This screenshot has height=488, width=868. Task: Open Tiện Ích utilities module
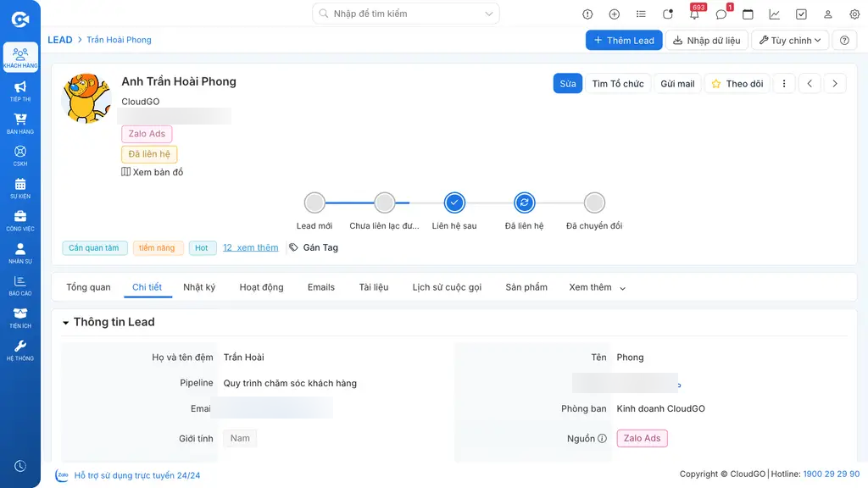tap(20, 318)
